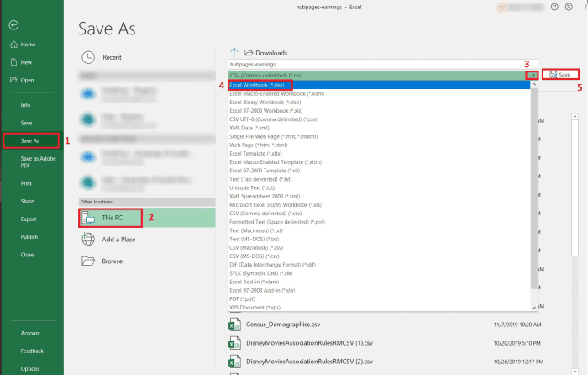
Task: Open the Export page
Action: click(29, 219)
